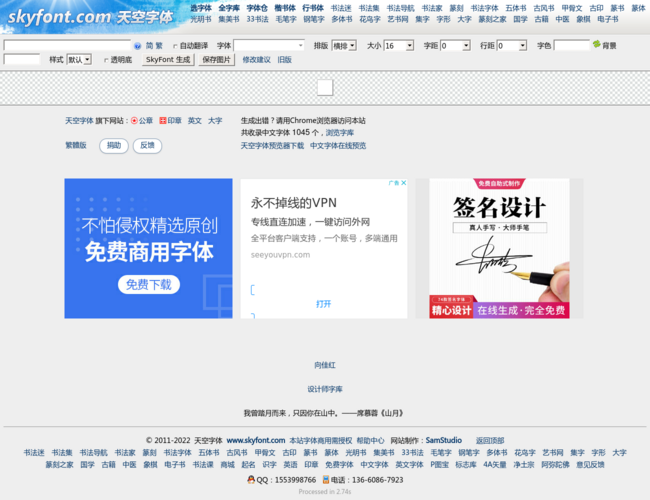
Task: Click the skyfont.com 天空字体 logo
Action: [x=90, y=17]
